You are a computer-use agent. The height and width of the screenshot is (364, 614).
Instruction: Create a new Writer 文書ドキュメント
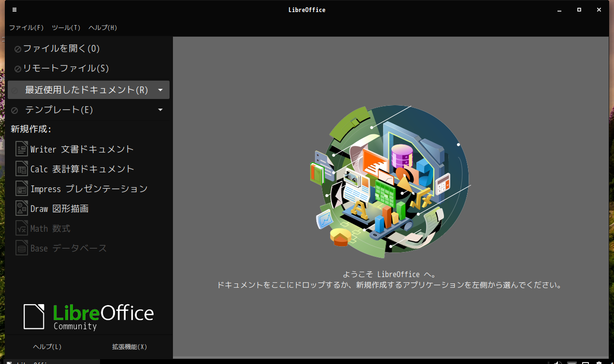74,149
